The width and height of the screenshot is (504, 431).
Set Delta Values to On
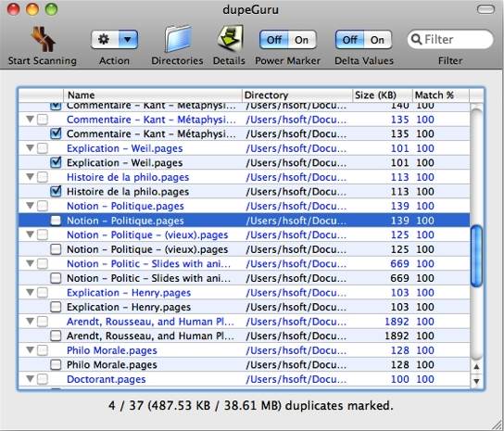click(378, 40)
